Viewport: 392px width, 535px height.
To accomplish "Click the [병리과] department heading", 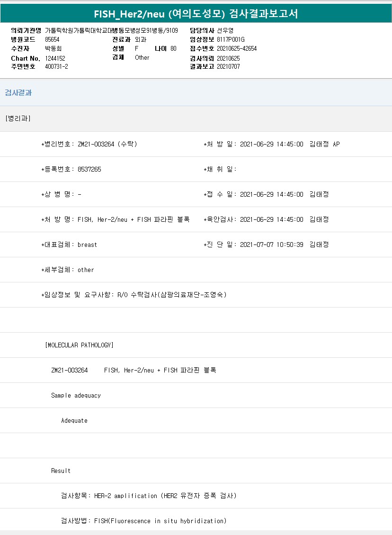I will click(x=18, y=118).
